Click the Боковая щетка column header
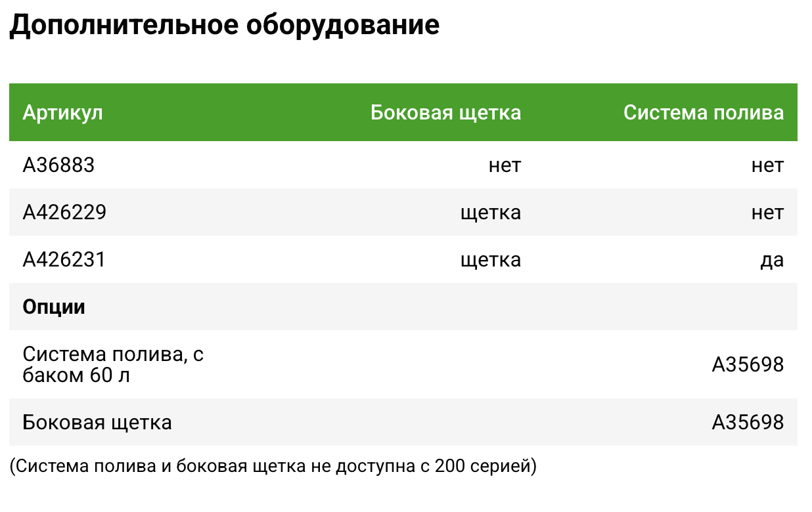This screenshot has width=812, height=512. click(445, 112)
